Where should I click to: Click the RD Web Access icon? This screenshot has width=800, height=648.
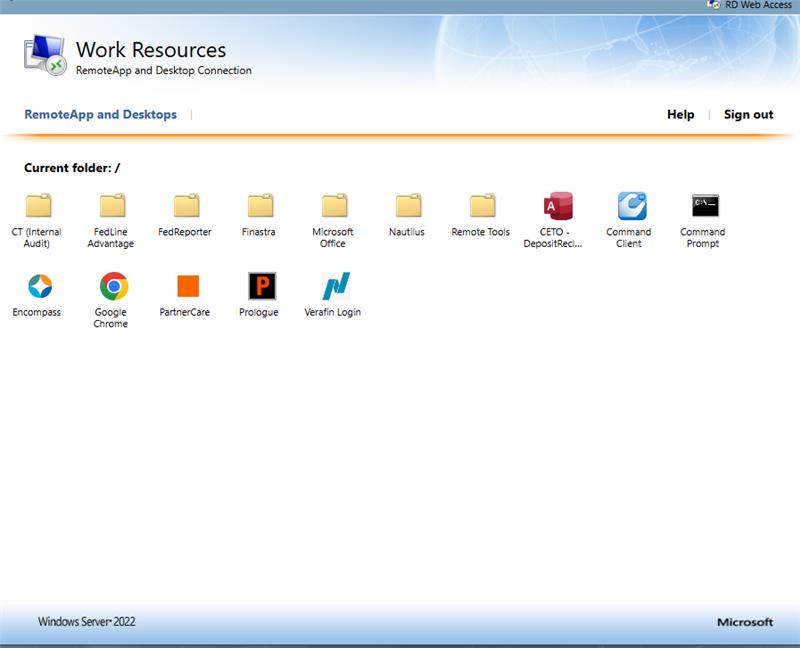point(713,5)
